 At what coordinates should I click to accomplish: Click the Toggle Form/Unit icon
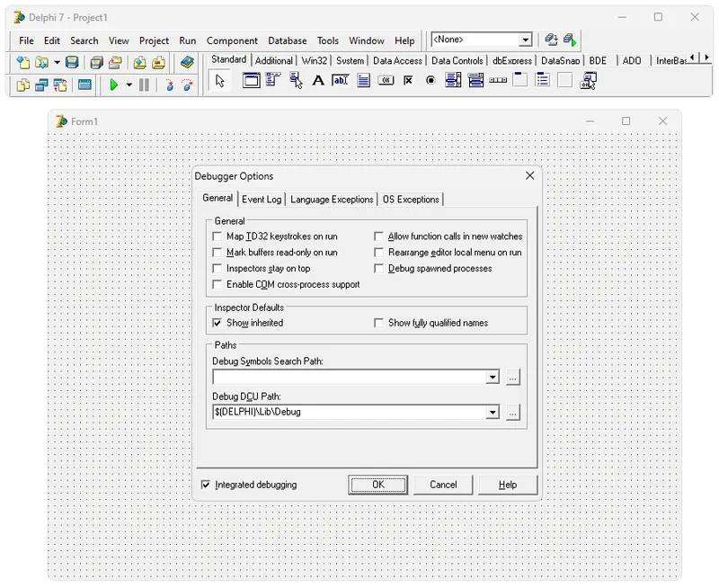pos(60,85)
